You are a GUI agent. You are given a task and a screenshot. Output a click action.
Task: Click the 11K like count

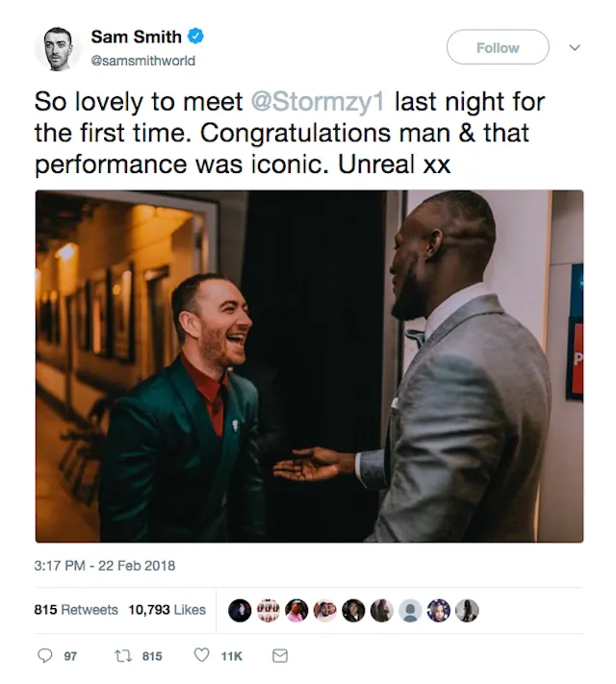click(232, 656)
